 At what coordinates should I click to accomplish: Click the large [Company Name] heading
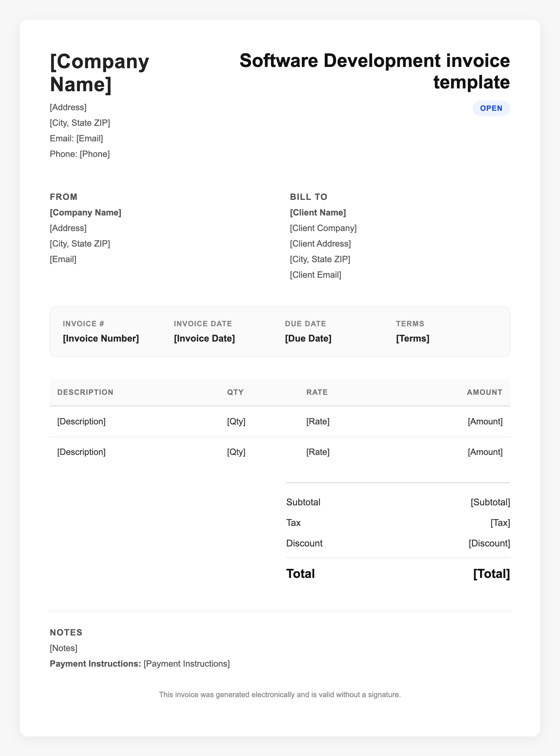click(x=99, y=73)
